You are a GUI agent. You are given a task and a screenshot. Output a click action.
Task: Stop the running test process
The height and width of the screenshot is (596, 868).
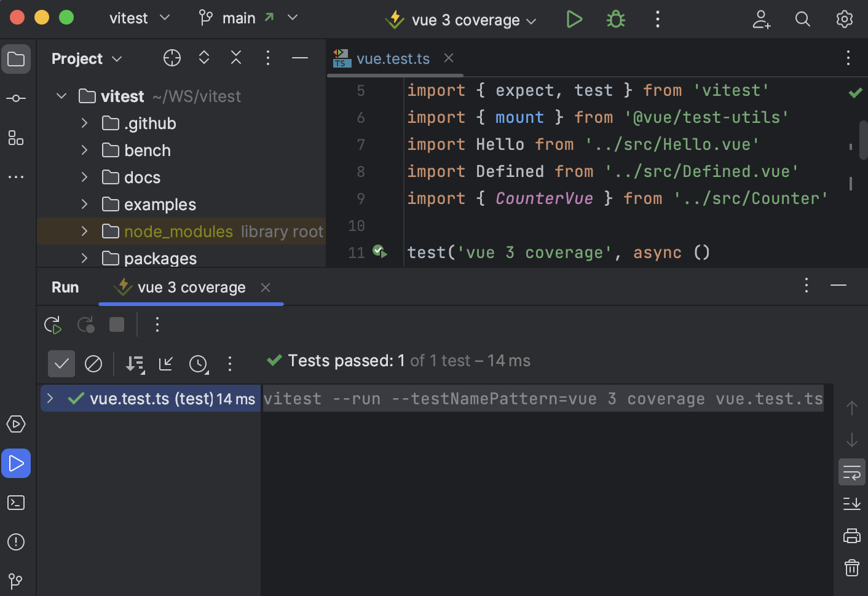116,324
